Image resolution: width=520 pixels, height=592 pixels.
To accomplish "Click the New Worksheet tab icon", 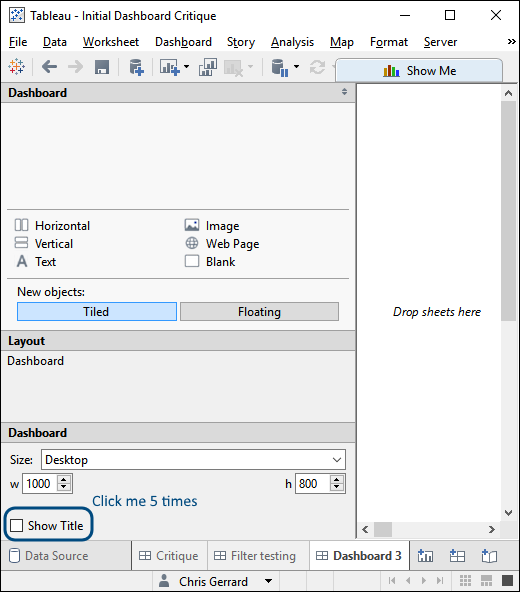I will coord(426,556).
